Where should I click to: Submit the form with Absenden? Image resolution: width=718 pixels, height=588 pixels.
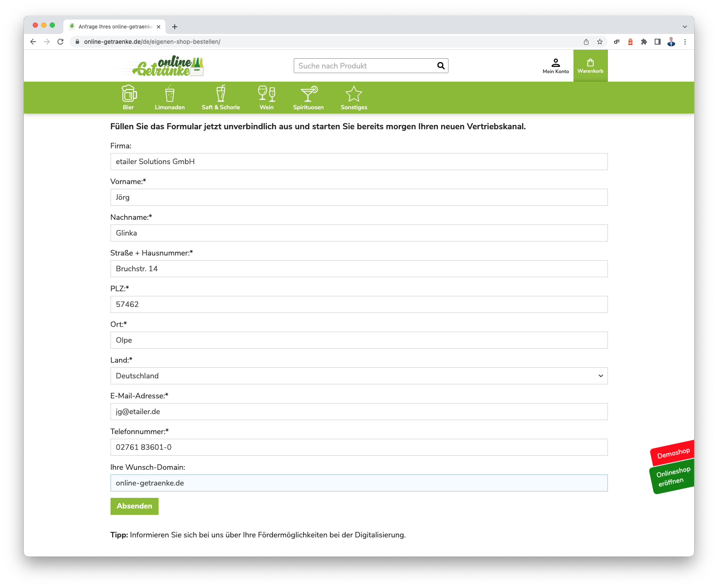pyautogui.click(x=134, y=506)
